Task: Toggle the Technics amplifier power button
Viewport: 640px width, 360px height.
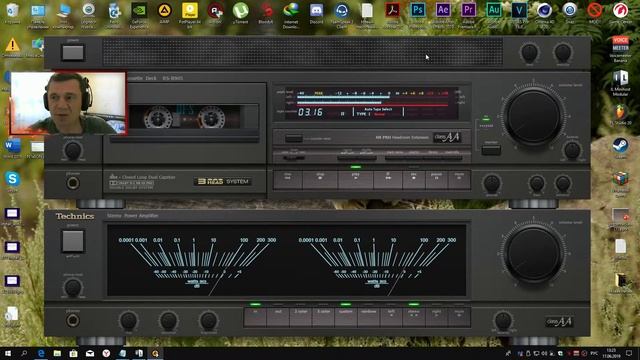Action: 73,241
